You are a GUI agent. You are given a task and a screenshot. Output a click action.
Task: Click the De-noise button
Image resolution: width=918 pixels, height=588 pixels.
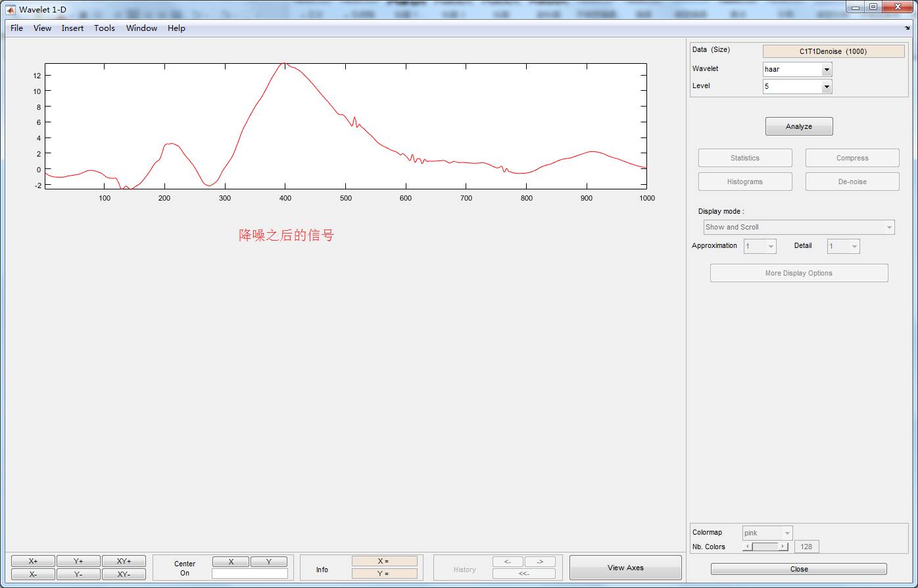click(852, 182)
